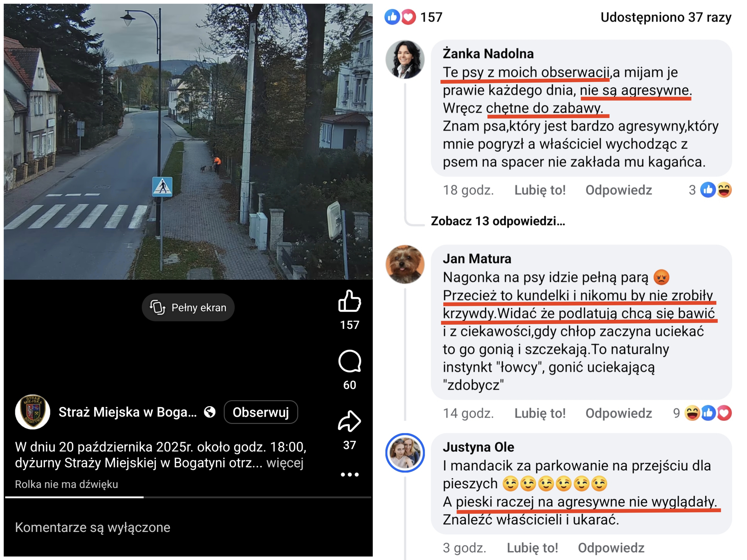The image size is (747, 560).
Task: Open Udostępniono 37 razy shares list
Action: 666,17
